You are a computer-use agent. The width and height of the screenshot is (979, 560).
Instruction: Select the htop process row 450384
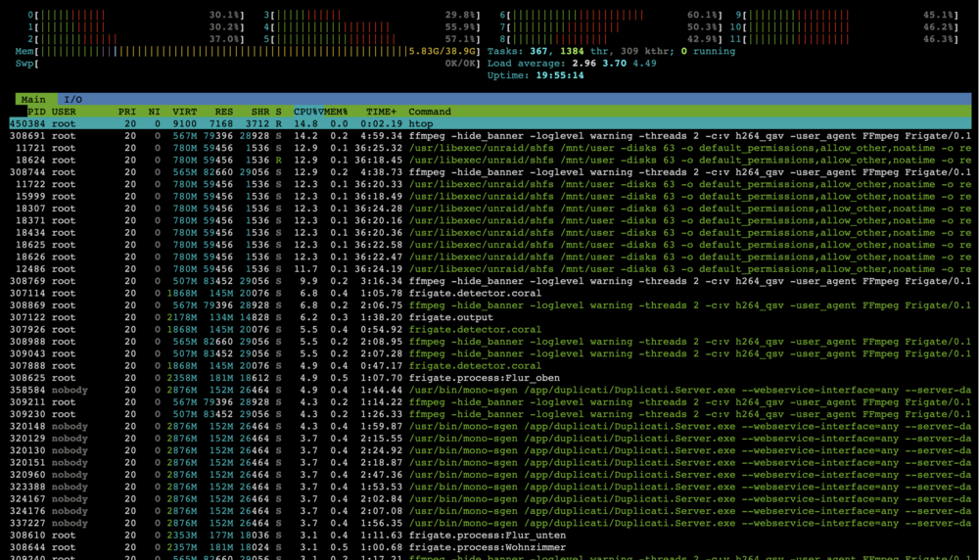coord(490,123)
